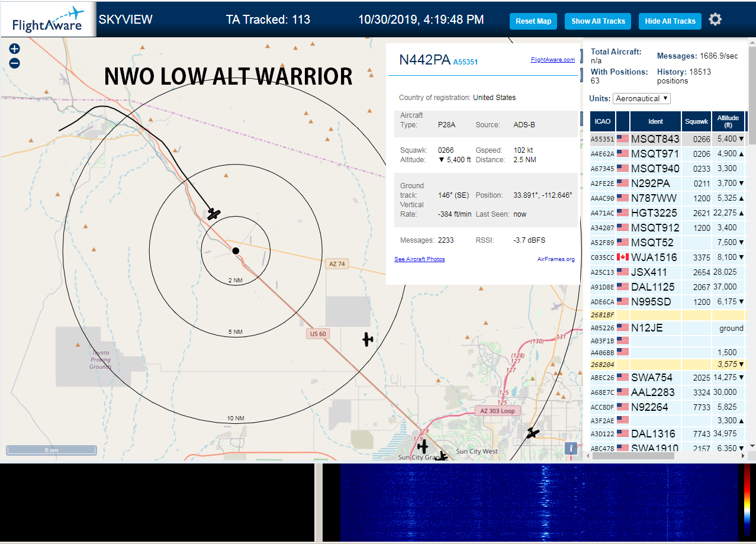Click the US flag in SWA754 row
Viewport: 756px width, 544px height.
click(x=623, y=378)
